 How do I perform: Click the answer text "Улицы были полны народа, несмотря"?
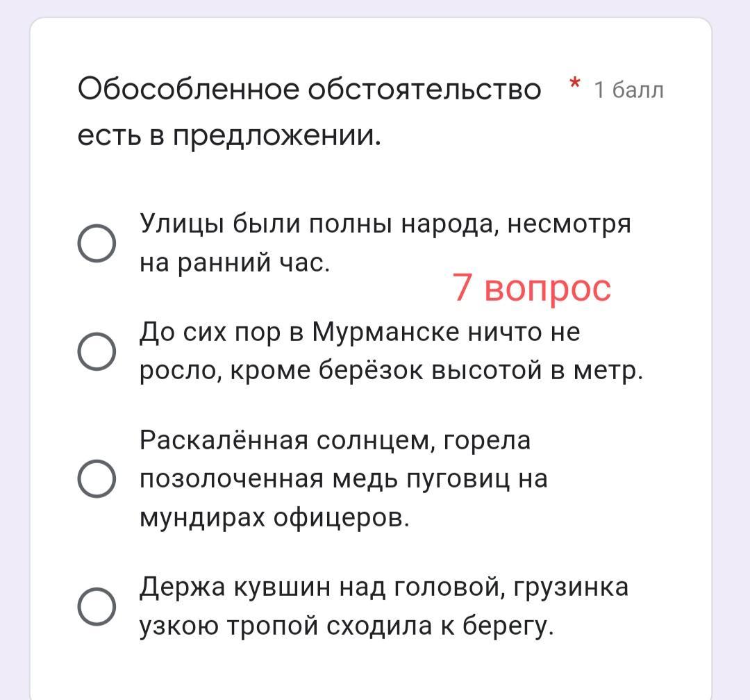[x=385, y=224]
